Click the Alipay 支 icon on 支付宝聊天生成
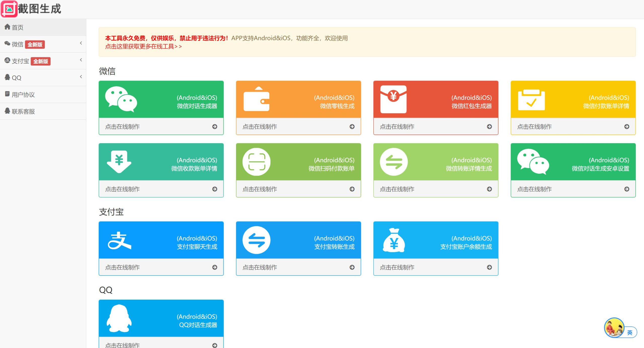 point(119,241)
